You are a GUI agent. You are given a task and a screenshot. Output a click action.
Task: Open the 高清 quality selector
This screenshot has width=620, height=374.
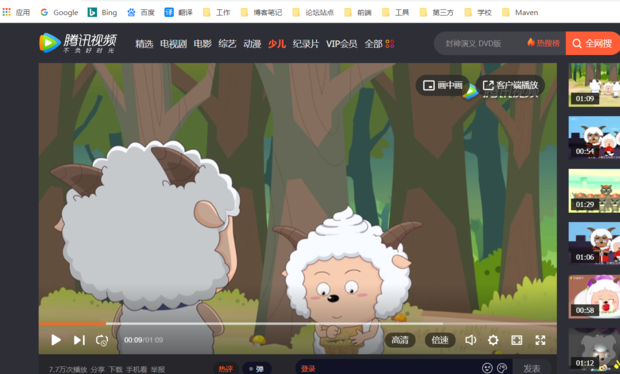click(400, 340)
